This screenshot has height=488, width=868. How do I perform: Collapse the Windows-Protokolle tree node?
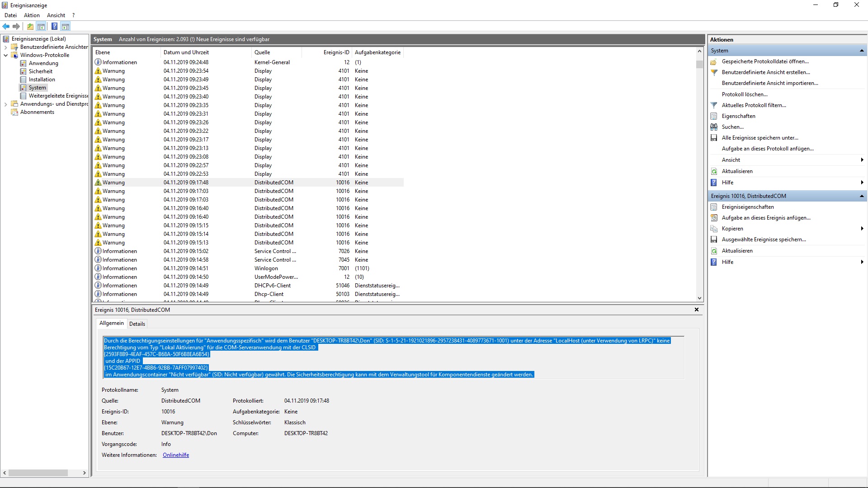(5, 55)
